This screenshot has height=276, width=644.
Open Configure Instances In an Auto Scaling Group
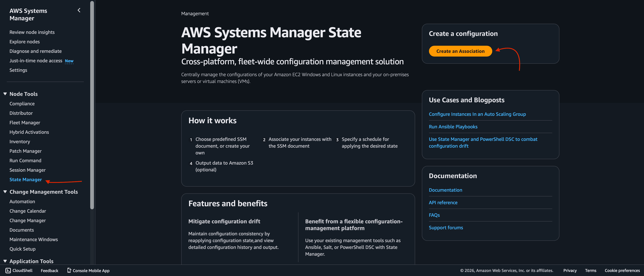(x=477, y=114)
